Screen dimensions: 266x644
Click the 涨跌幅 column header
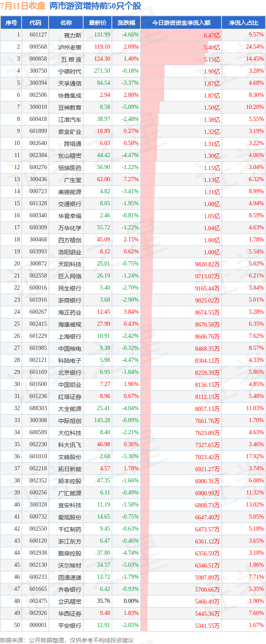(x=126, y=23)
